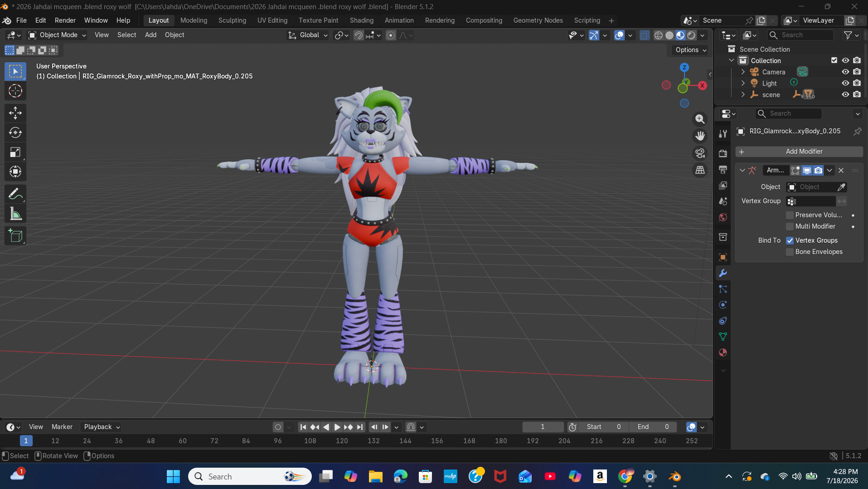
Task: Expand the scene item in outliner
Action: tap(743, 94)
